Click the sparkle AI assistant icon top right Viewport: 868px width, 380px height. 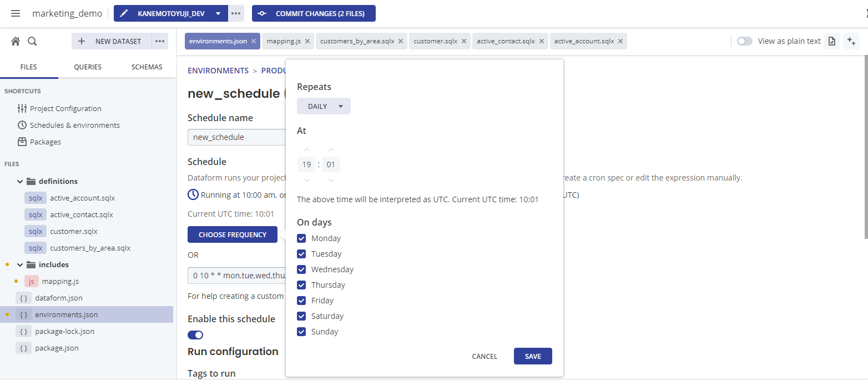pos(851,41)
